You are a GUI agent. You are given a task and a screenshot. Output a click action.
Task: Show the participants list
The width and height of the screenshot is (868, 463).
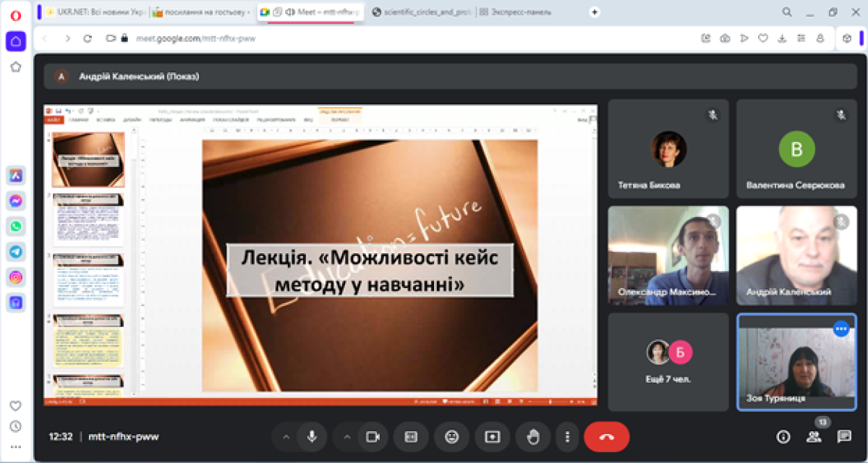[x=814, y=436]
